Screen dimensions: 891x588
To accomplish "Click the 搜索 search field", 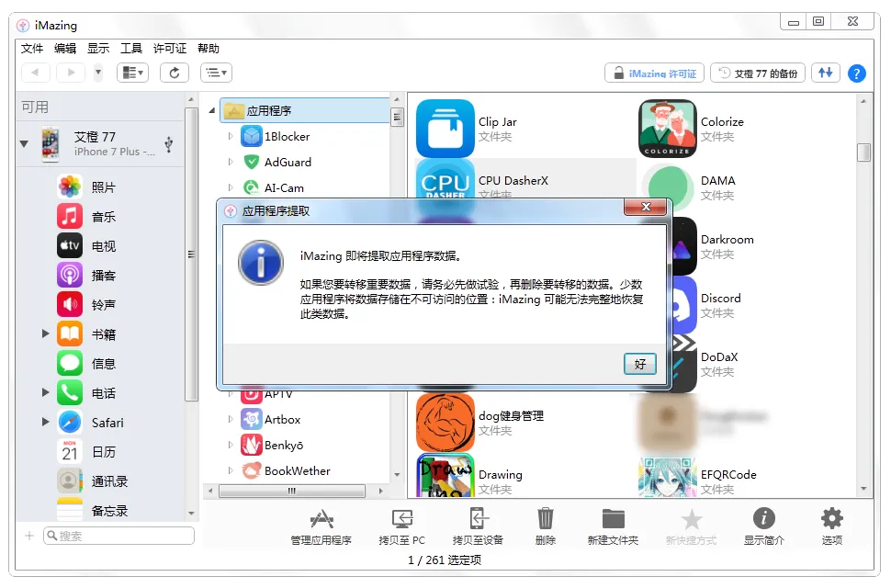I will click(x=118, y=536).
